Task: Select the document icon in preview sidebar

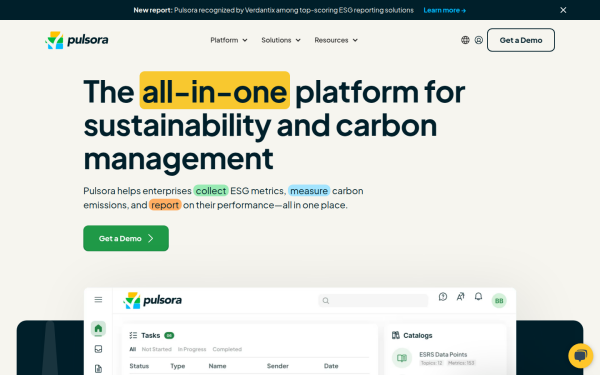Action: pyautogui.click(x=98, y=369)
